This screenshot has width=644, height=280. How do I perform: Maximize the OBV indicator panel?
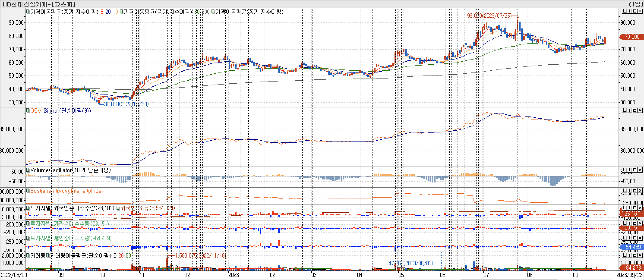(635, 110)
